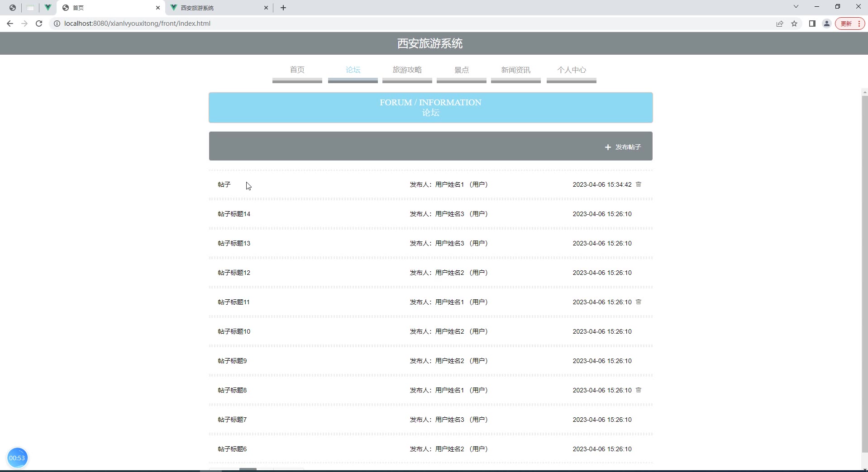This screenshot has width=868, height=472.
Task: Reload the page with refresh icon
Action: [x=39, y=24]
